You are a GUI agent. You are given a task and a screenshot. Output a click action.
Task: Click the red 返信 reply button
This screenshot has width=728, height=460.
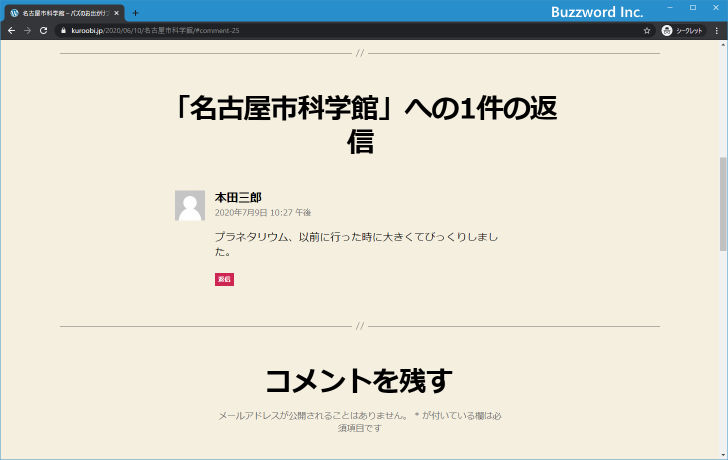(224, 279)
